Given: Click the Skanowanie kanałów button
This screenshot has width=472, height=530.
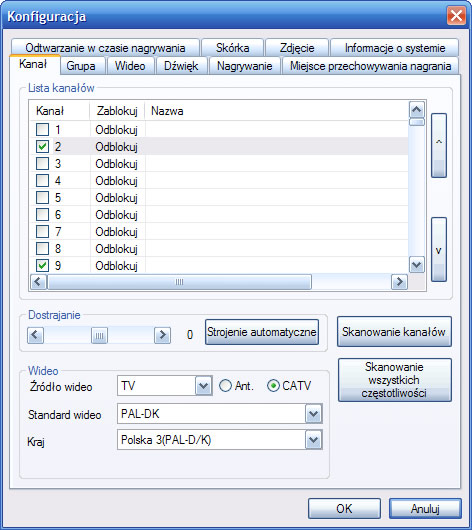Looking at the screenshot, I should click(x=394, y=332).
